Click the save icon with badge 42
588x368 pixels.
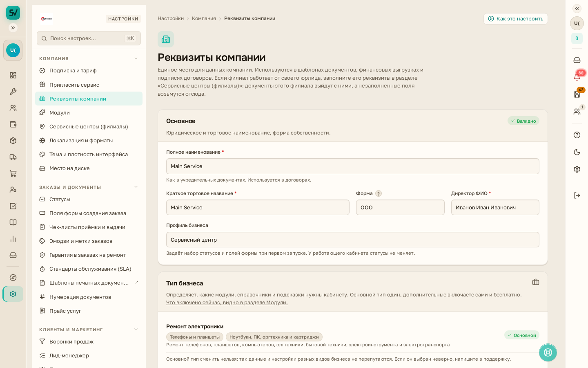[577, 94]
